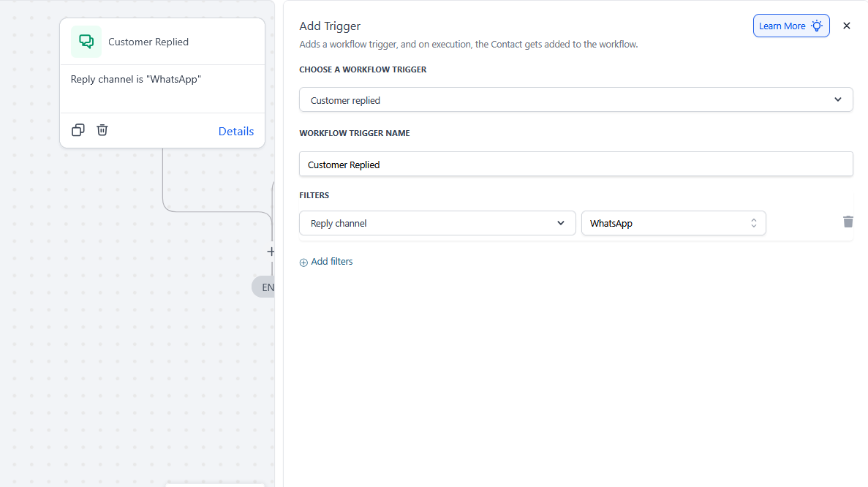This screenshot has height=487, width=868.
Task: Close the Add Trigger panel
Action: 847,26
